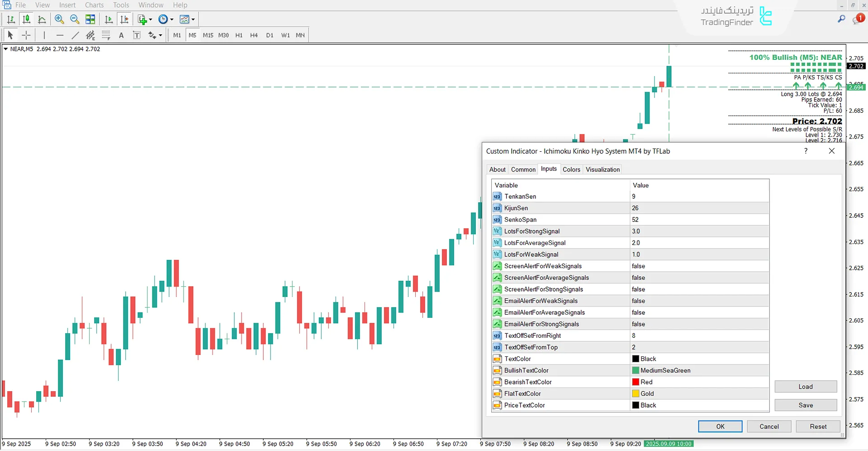
Task: Expand the Periods clock dropdown
Action: 171,19
